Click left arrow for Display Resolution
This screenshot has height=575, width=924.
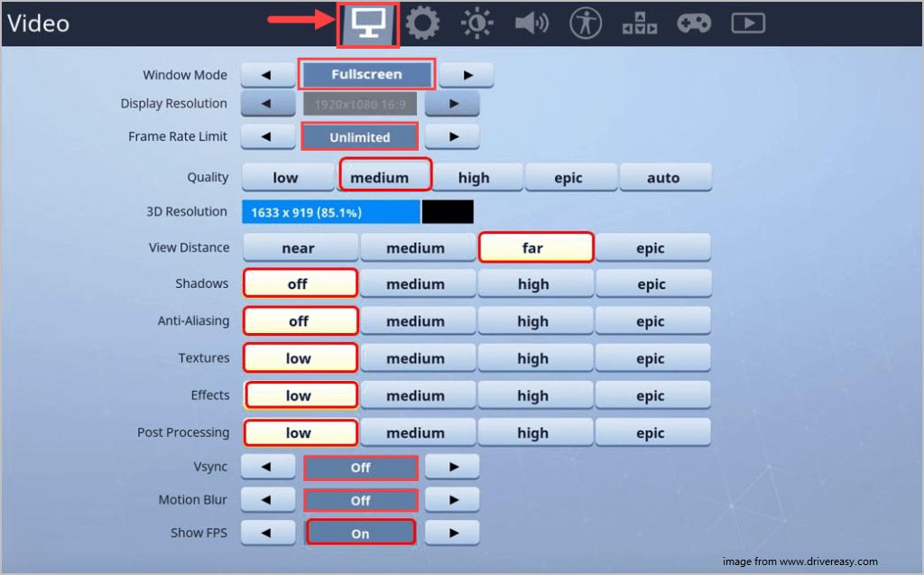click(x=268, y=104)
